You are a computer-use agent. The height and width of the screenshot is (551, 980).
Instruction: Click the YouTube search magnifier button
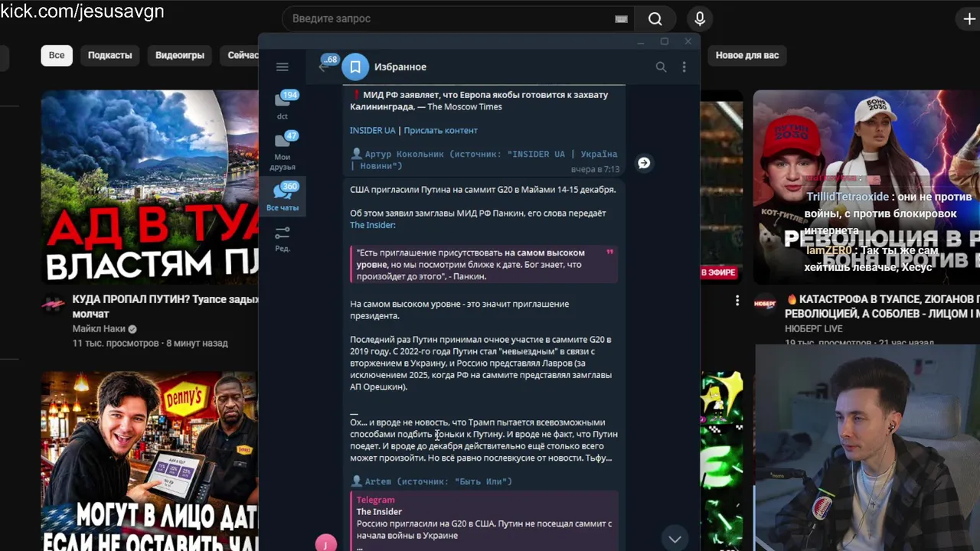[655, 18]
